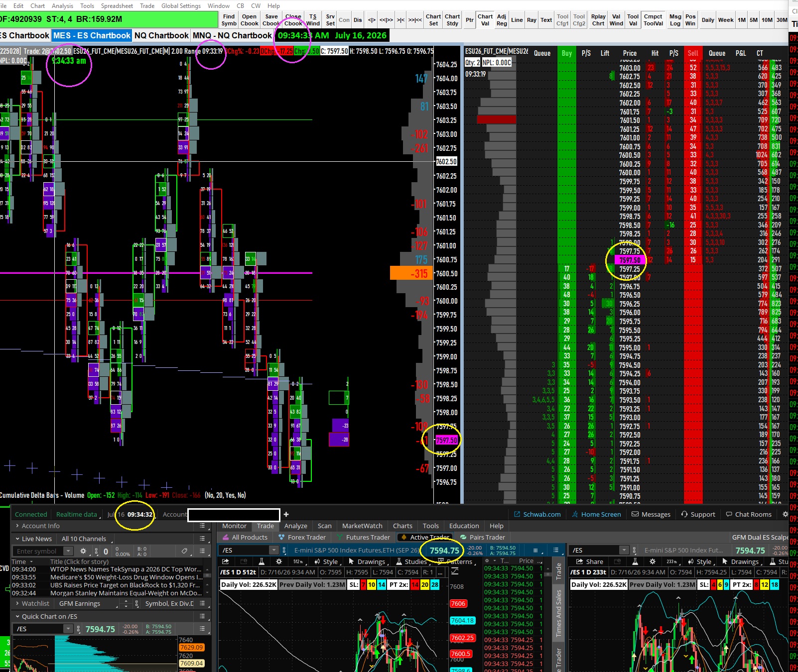Click the Find Symb button
This screenshot has height=672, width=798.
tap(229, 20)
